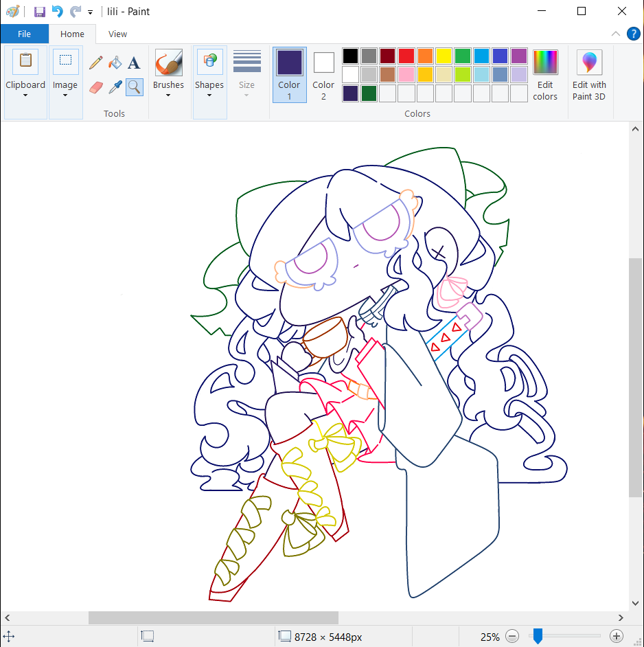Expand the Clipboard dropdown arrow
Viewport: 644px width, 647px height.
pos(25,95)
